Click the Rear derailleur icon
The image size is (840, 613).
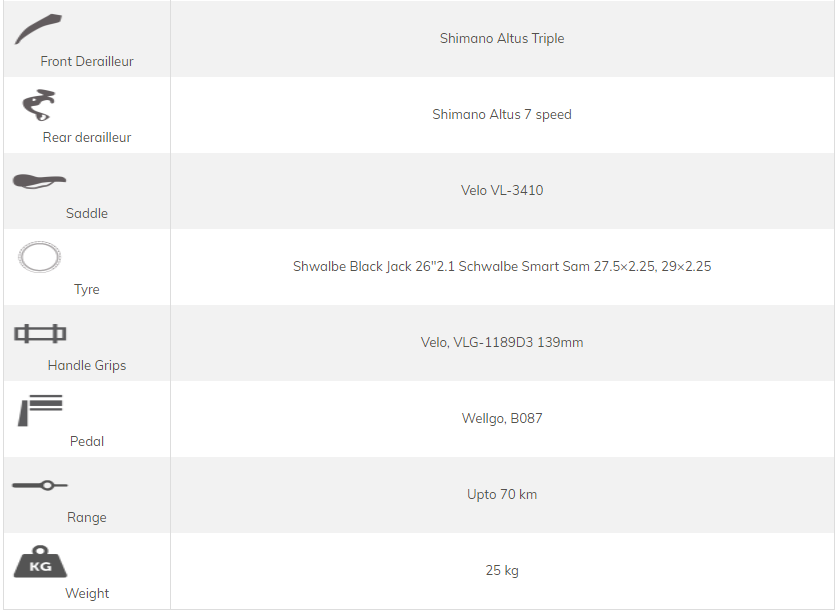tap(39, 105)
